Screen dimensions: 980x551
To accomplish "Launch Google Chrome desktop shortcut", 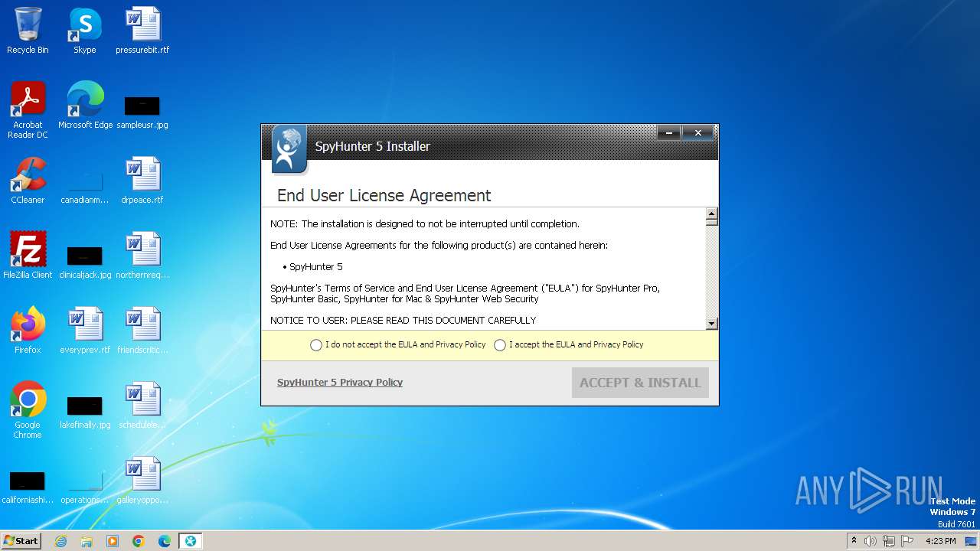I will coord(28,410).
